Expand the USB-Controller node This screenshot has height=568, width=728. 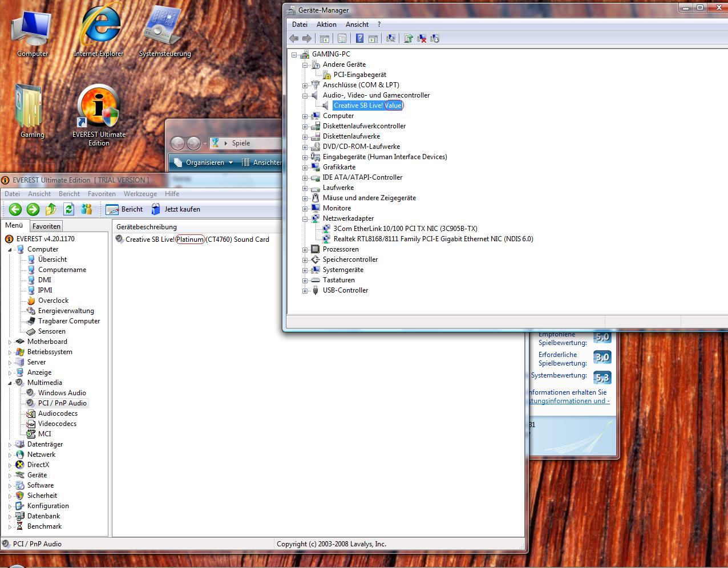[x=305, y=290]
